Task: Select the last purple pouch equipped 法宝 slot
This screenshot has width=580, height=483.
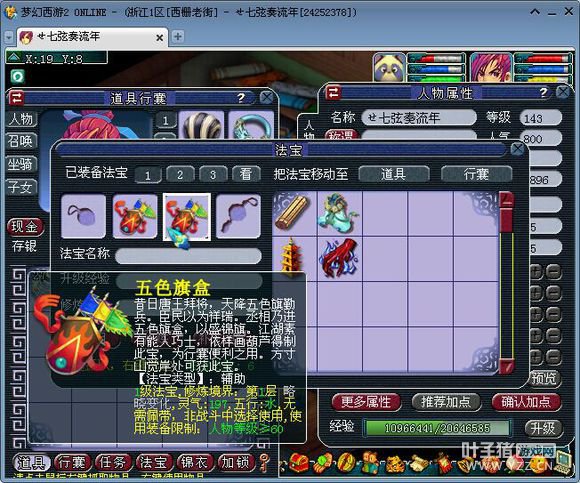Action: pos(238,216)
